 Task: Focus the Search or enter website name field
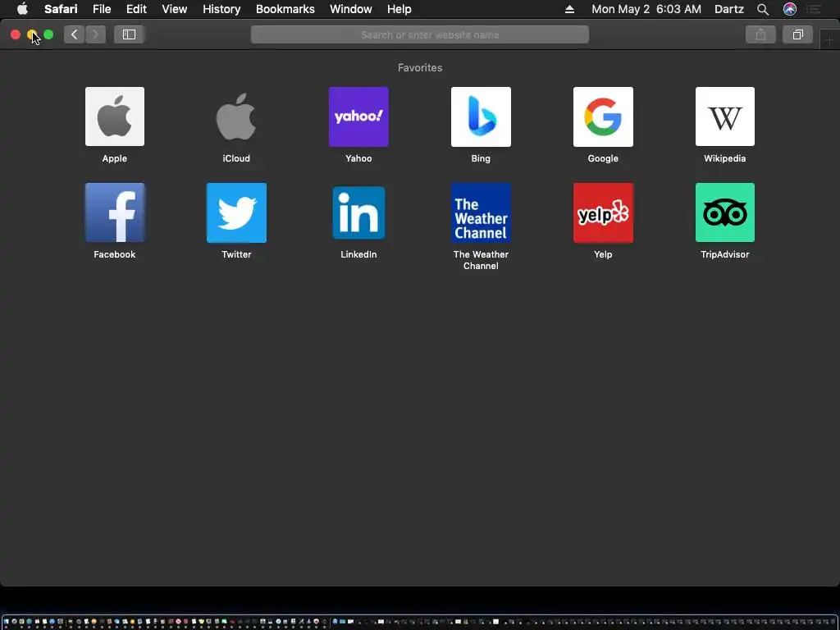click(420, 34)
